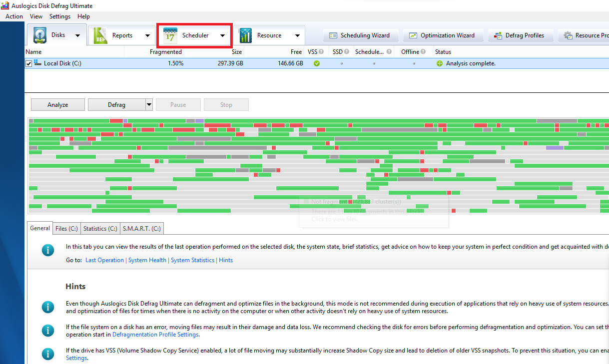Expand the Disks dropdown arrow

coord(77,36)
